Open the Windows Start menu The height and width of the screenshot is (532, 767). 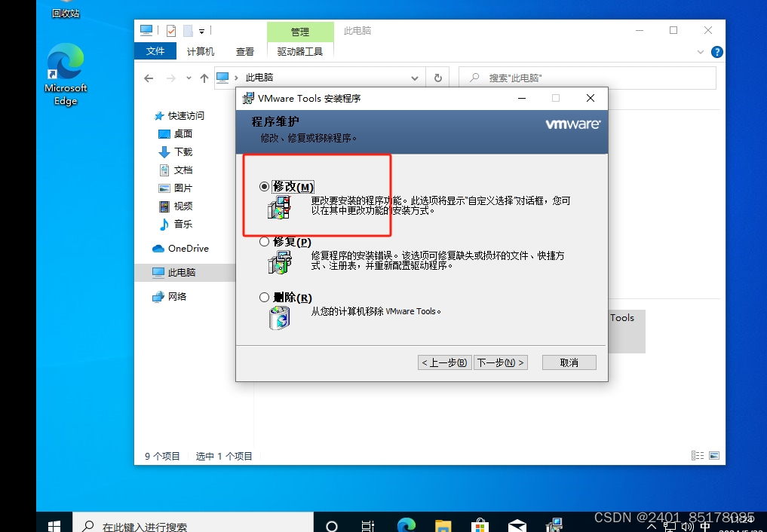[54, 525]
